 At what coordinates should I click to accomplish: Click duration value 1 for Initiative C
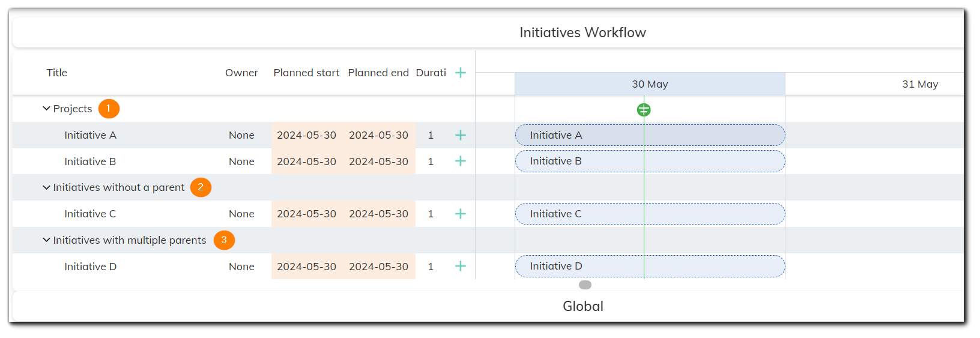click(431, 214)
